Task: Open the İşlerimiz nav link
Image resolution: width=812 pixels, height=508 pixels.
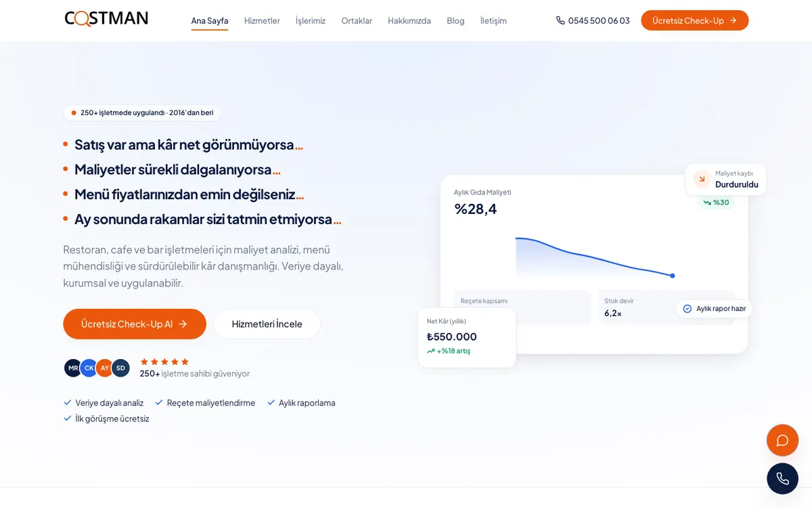Action: pos(311,21)
